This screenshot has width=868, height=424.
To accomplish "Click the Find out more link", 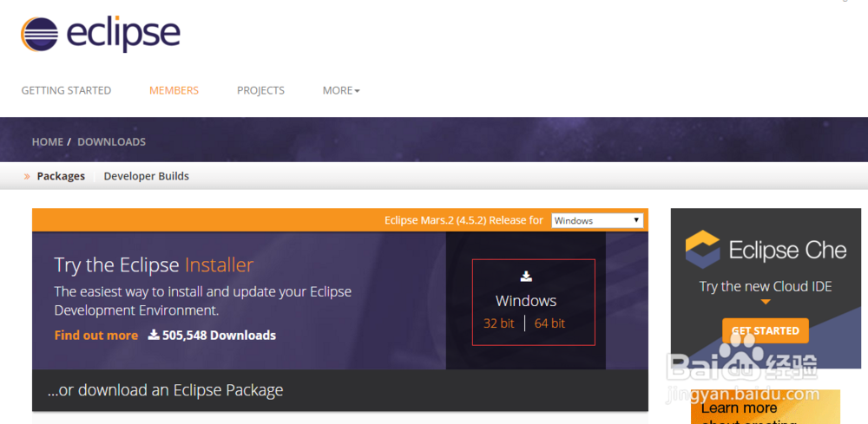I will (x=96, y=336).
